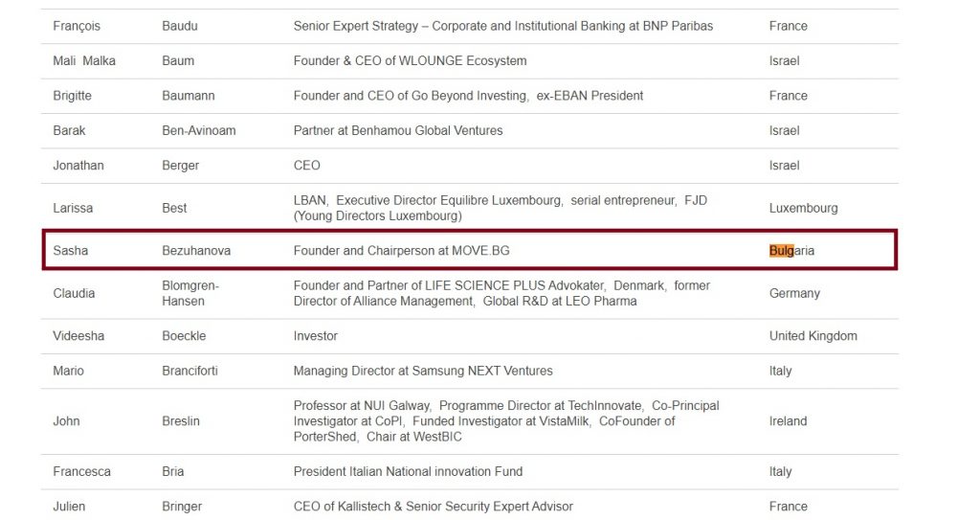Select the surname Baumann cell
The height and width of the screenshot is (520, 980).
pyautogui.click(x=189, y=96)
